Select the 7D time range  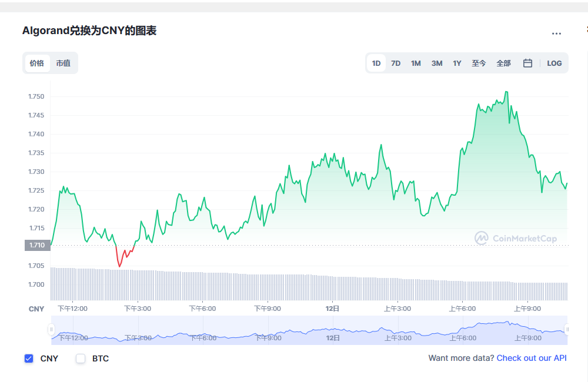[x=396, y=63]
